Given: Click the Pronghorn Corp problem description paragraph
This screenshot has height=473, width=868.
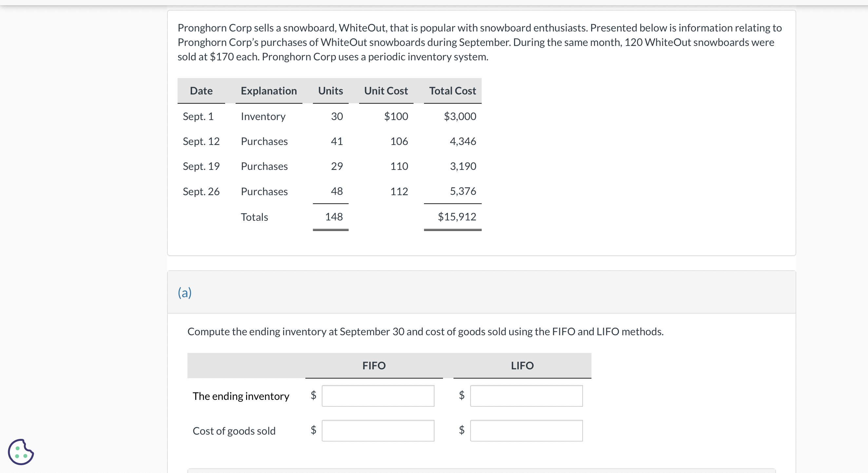Looking at the screenshot, I should [479, 42].
